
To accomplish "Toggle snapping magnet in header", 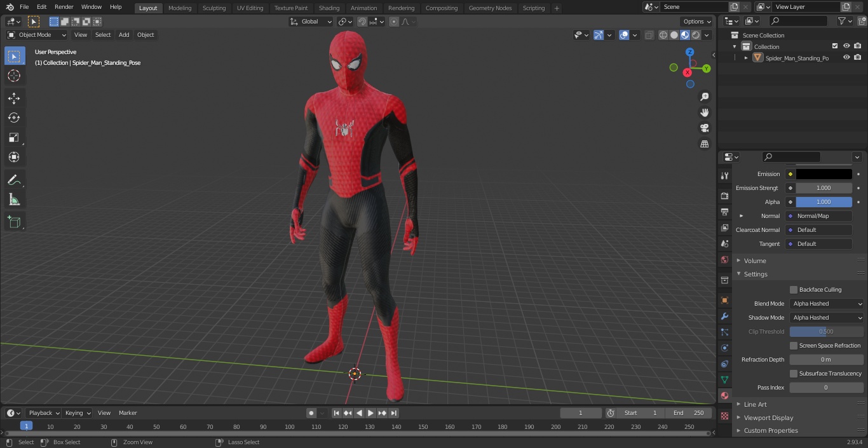I will tap(362, 22).
